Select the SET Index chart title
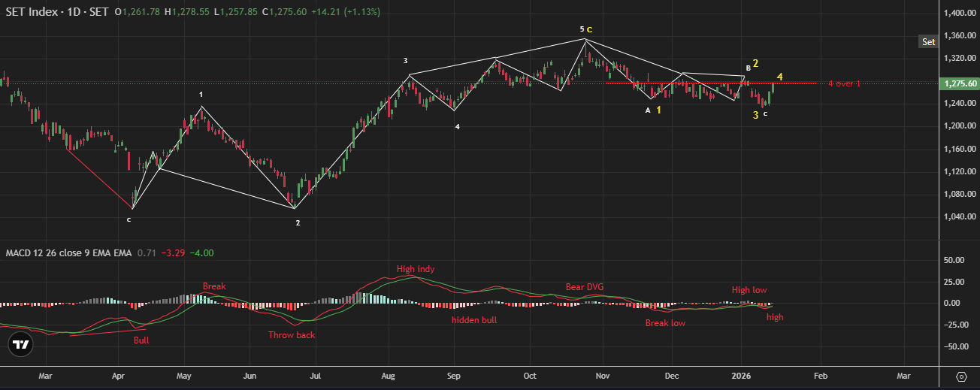 coord(56,12)
